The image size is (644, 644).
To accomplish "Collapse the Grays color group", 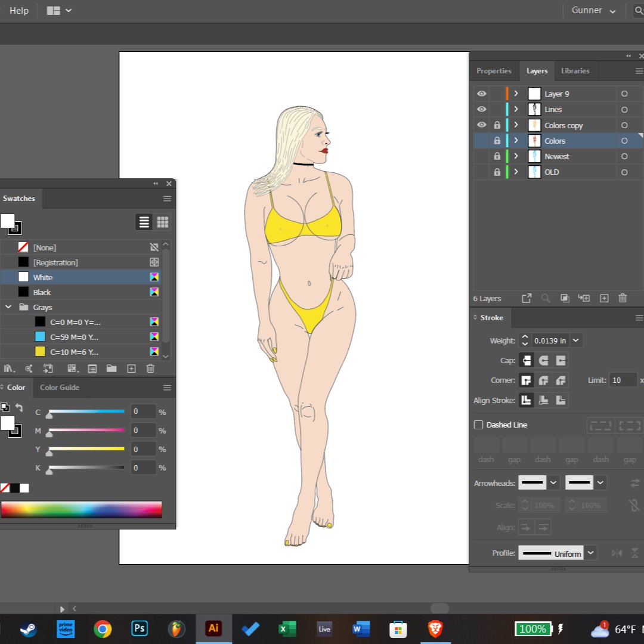I will tap(8, 307).
